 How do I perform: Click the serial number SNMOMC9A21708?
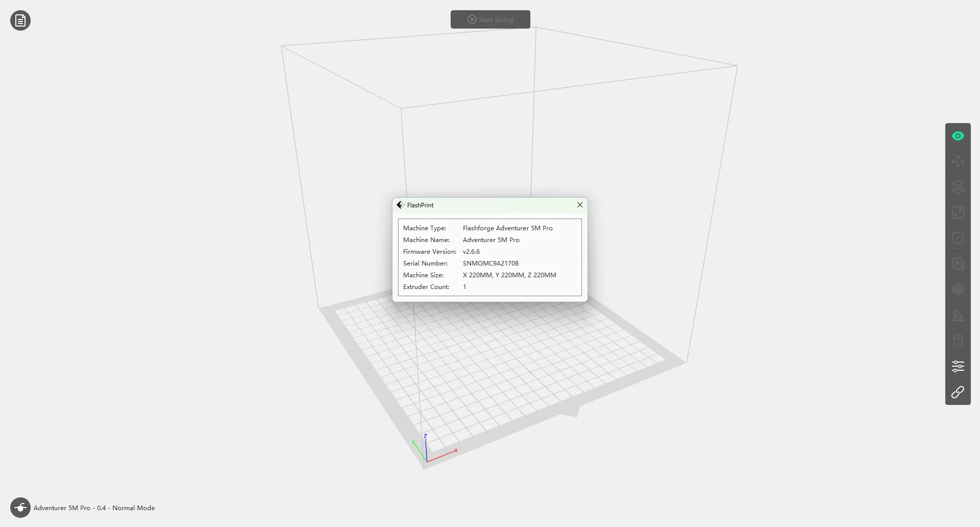coord(491,263)
